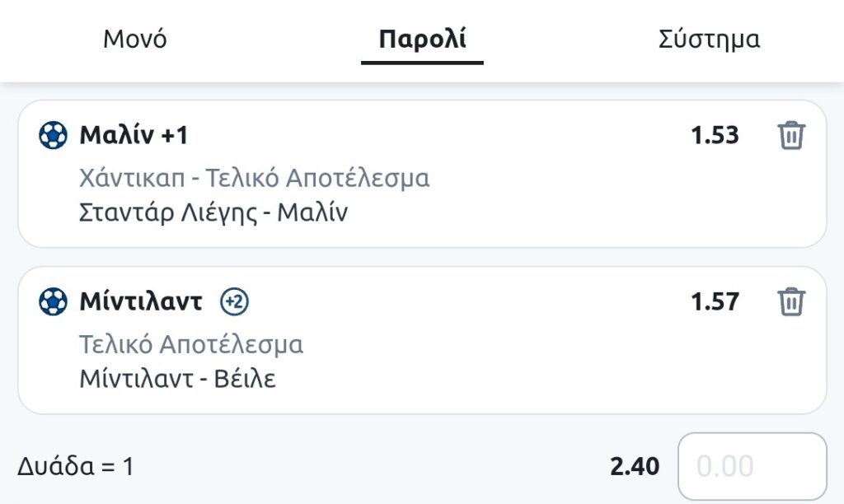Select the Παρολί tab
844x504 pixels.
click(422, 39)
